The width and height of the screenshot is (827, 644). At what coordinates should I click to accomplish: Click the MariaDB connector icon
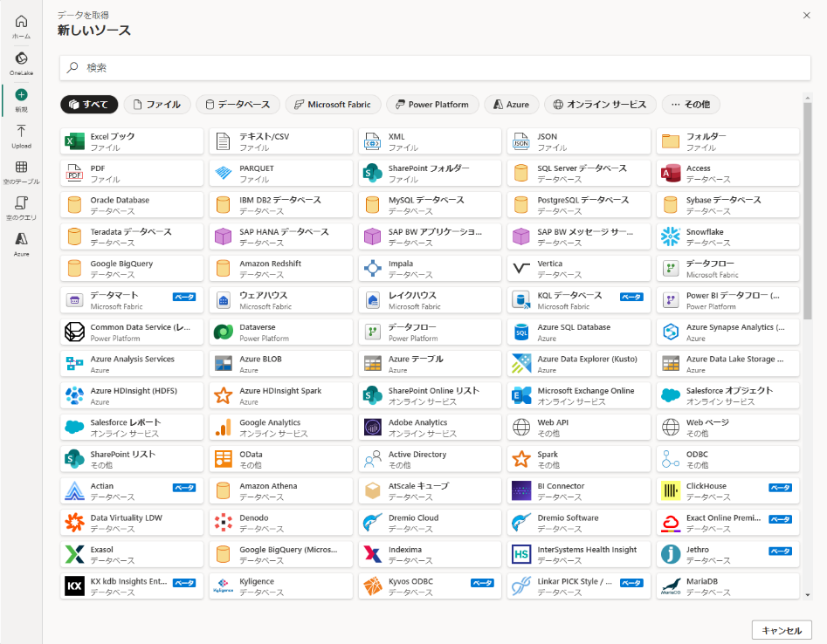671,586
